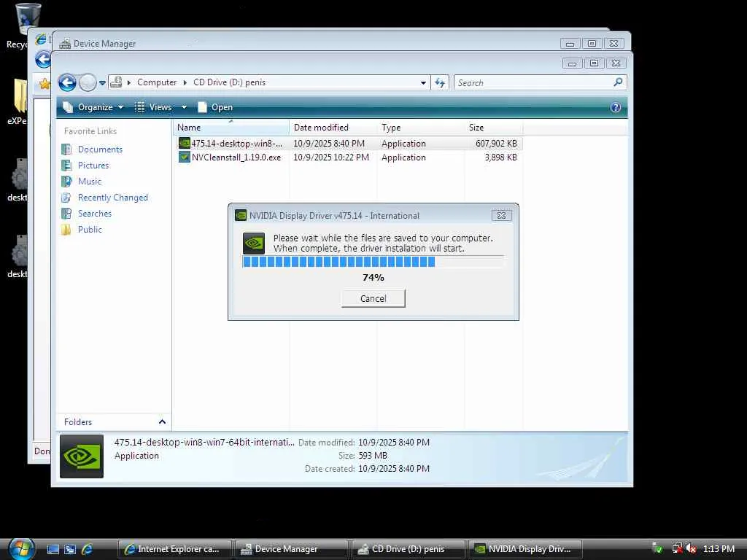The width and height of the screenshot is (747, 560).
Task: Click the forward navigation button in Explorer
Action: [x=88, y=83]
